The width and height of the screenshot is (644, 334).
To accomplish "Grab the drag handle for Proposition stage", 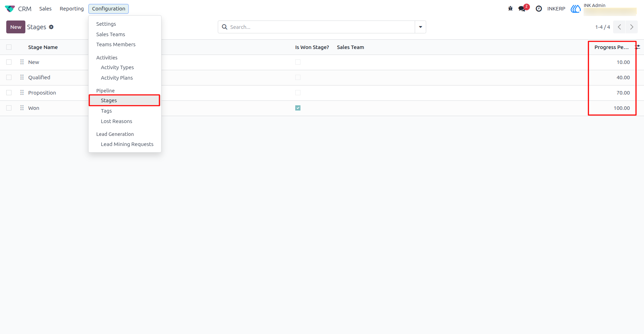I will pyautogui.click(x=22, y=93).
